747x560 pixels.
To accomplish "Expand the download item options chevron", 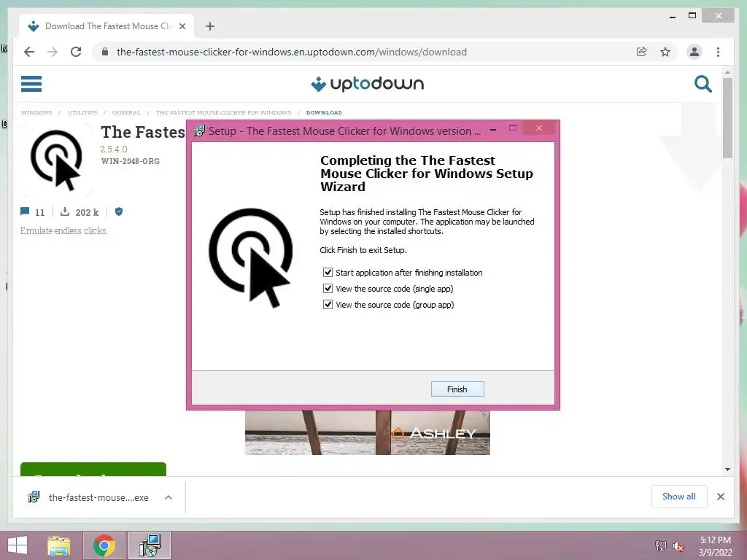I will pyautogui.click(x=169, y=497).
